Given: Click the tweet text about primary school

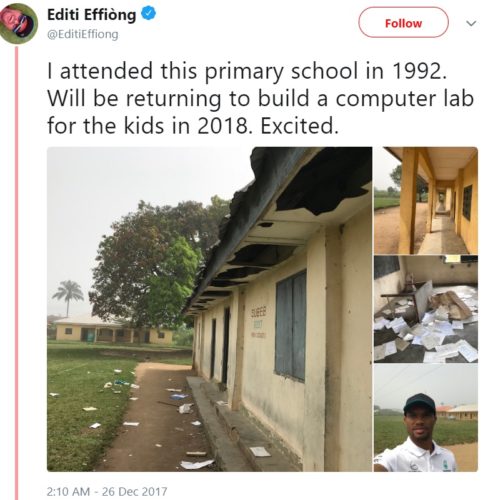Looking at the screenshot, I should [260, 98].
